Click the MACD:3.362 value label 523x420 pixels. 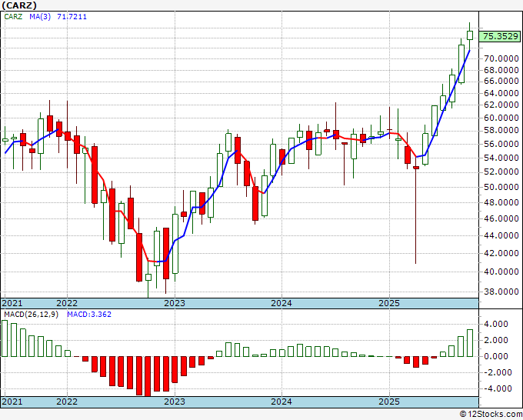89,315
